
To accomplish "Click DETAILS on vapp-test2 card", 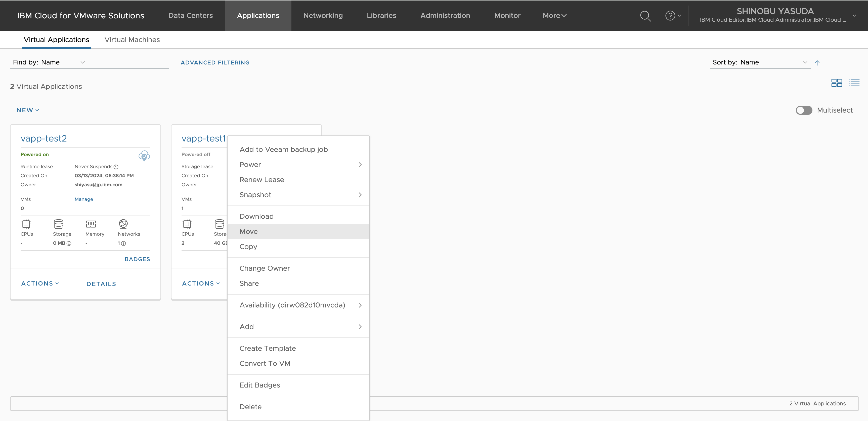I will tap(101, 284).
